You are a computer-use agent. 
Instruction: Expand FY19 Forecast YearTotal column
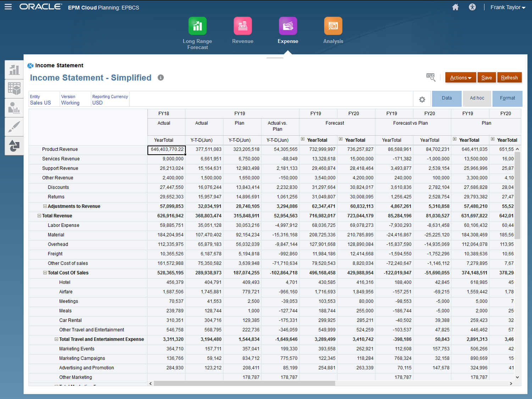click(303, 139)
